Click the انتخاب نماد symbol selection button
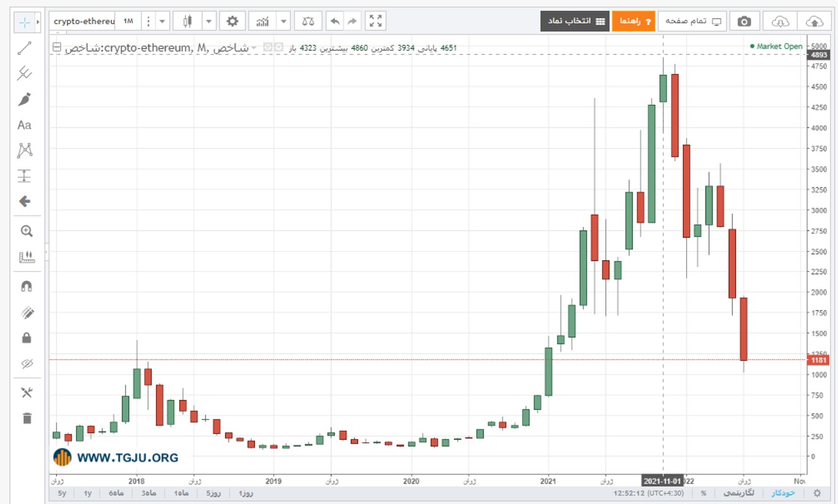838x504 pixels. point(574,21)
